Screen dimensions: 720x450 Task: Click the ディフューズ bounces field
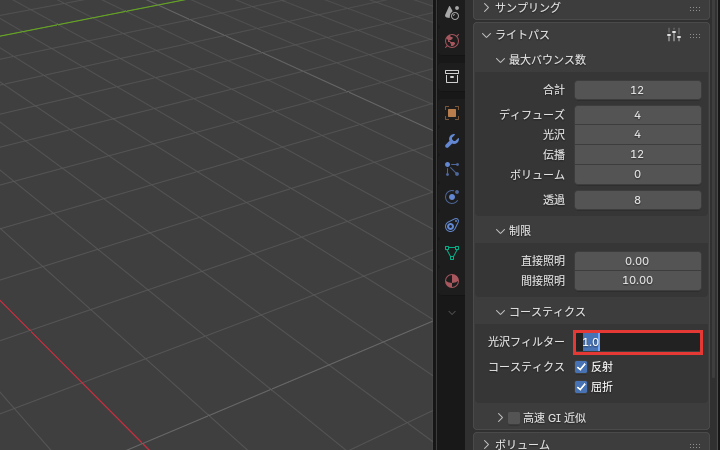pos(637,115)
